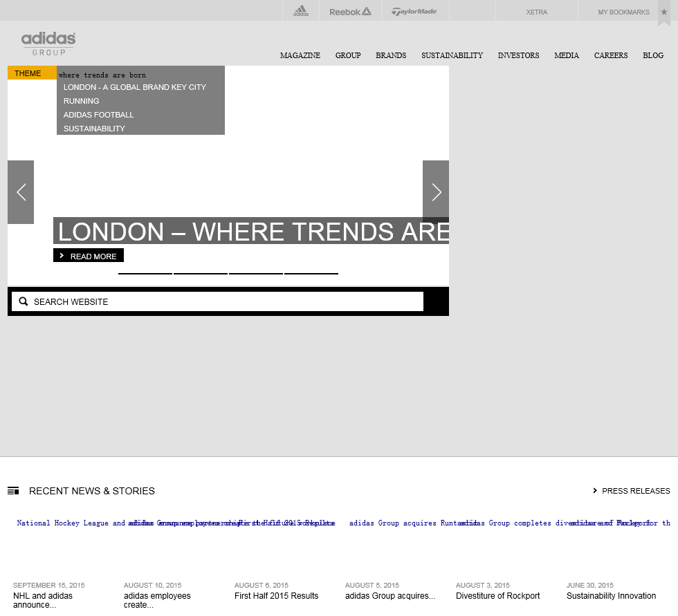Image resolution: width=678 pixels, height=616 pixels.
Task: Open My Bookmarks
Action: click(623, 12)
